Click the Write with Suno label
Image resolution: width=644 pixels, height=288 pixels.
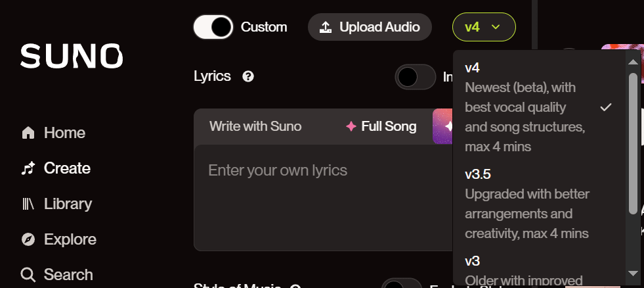coord(255,126)
